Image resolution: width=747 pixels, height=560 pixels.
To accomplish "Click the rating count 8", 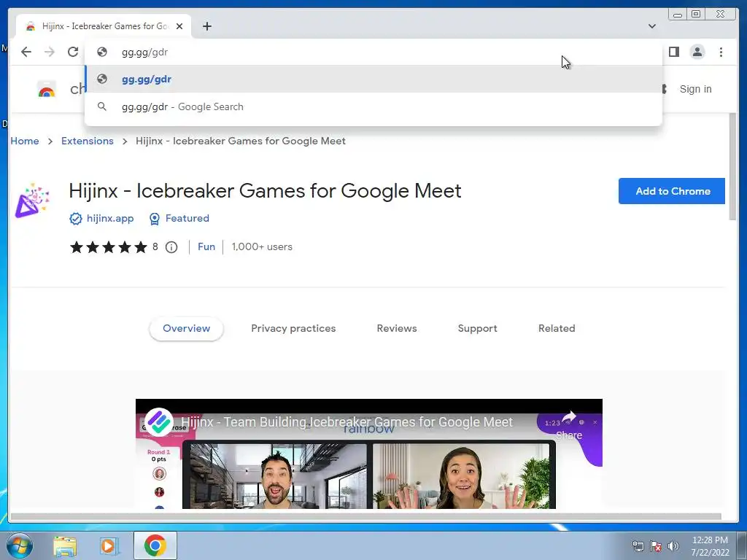I will (x=155, y=246).
